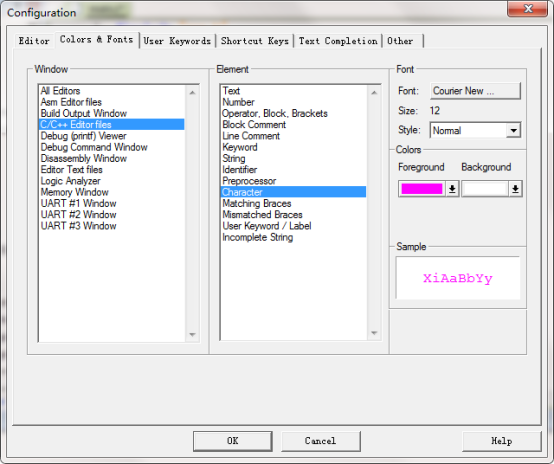This screenshot has width=554, height=464.
Task: Click the Courier New font button
Action: [475, 91]
